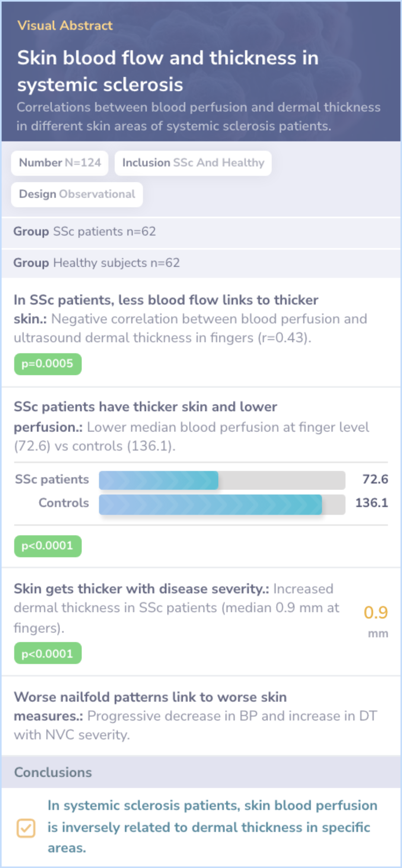Screen dimensions: 402x868
Task: Click the Visual Abstract label
Action: 65,25
